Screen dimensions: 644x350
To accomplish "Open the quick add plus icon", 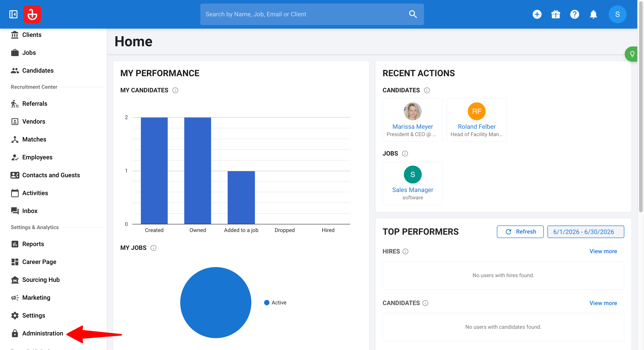I will [x=537, y=14].
